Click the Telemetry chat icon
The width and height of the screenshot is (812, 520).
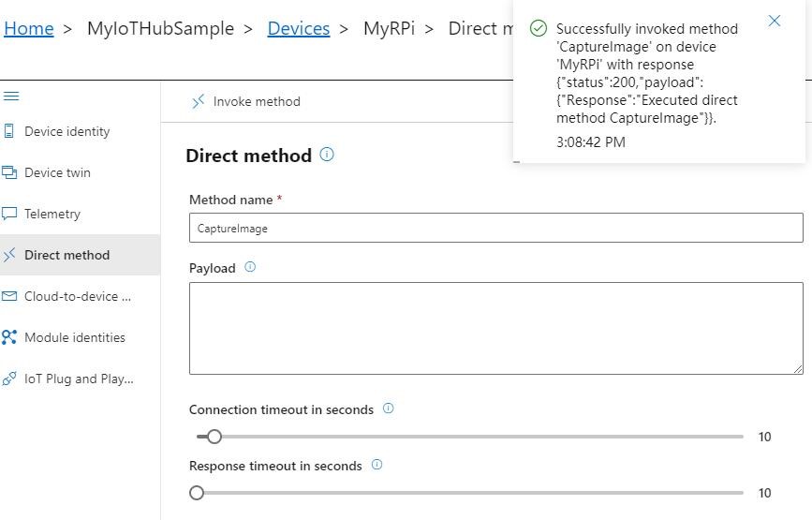[x=9, y=214]
